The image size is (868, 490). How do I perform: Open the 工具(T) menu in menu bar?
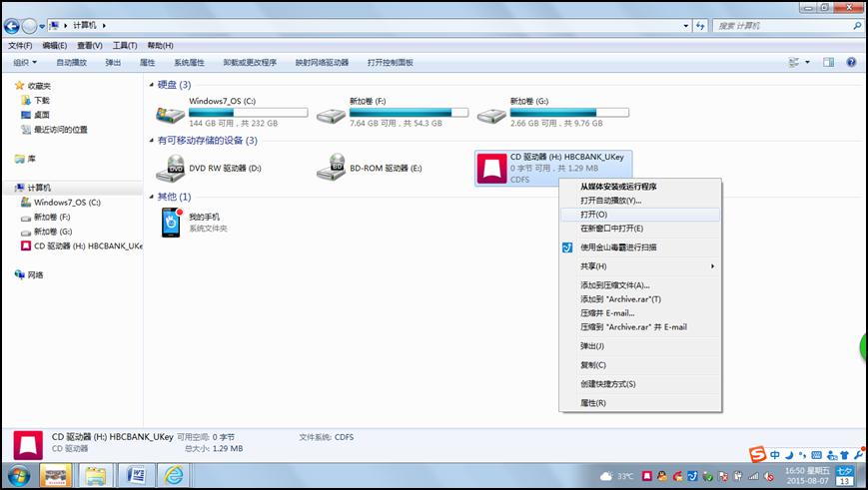point(124,45)
